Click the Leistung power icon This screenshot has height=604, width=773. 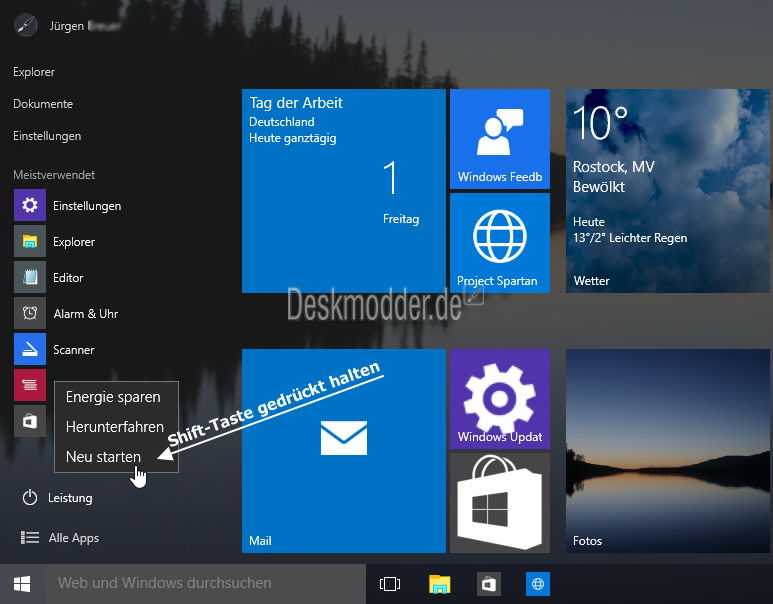point(30,497)
